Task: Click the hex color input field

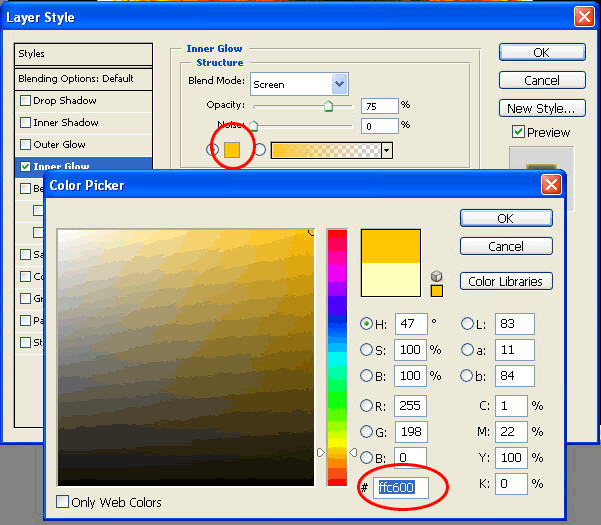Action: pos(402,488)
